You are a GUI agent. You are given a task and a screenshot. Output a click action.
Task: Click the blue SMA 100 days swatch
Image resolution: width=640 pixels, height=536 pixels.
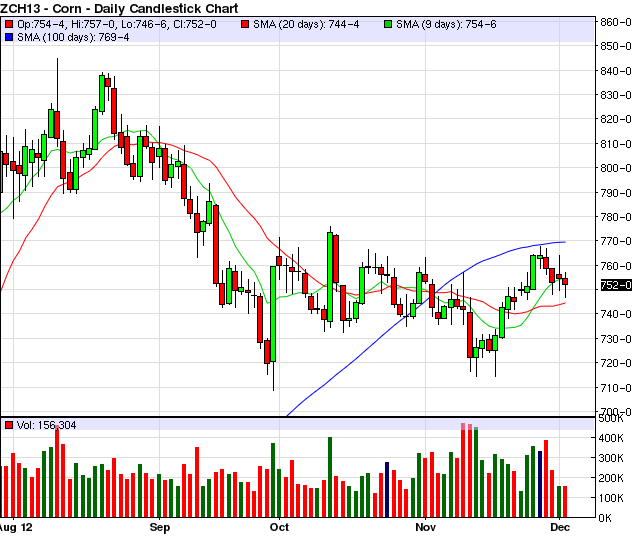[x=9, y=38]
